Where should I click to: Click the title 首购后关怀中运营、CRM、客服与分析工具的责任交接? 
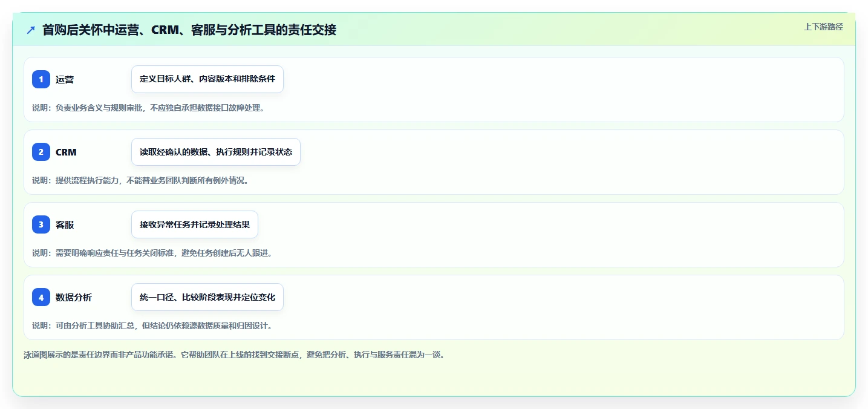pyautogui.click(x=189, y=30)
